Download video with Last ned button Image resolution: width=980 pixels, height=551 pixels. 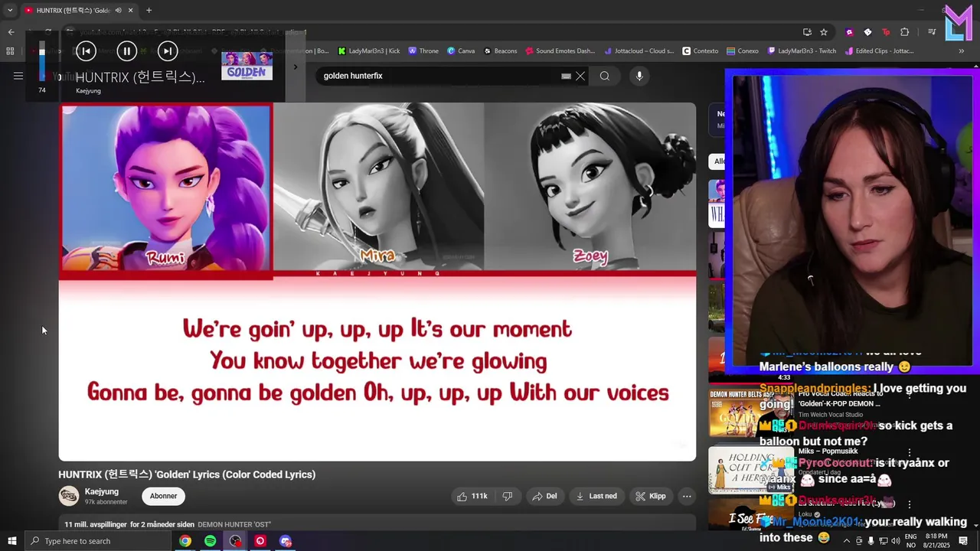click(x=596, y=496)
